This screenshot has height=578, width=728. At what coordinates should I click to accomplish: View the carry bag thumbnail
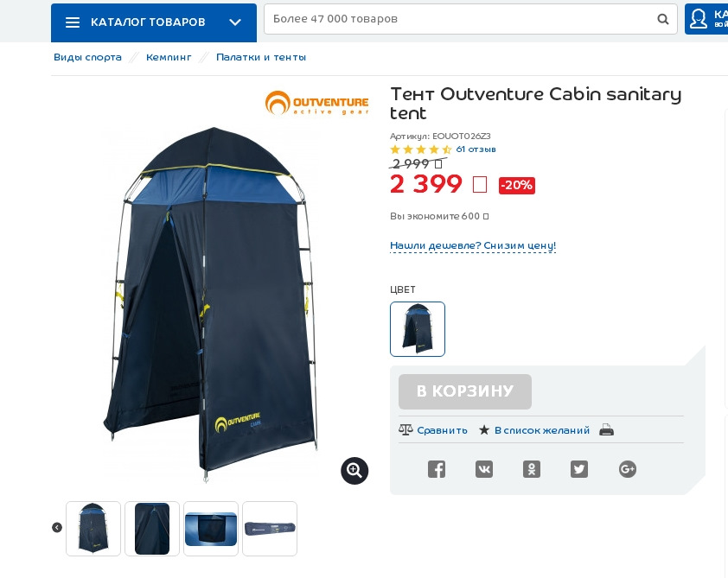269,529
